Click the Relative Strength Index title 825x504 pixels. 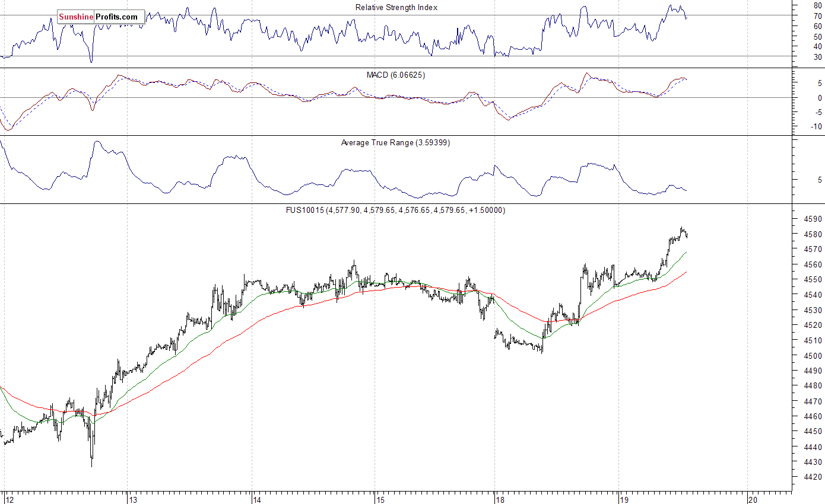click(396, 7)
